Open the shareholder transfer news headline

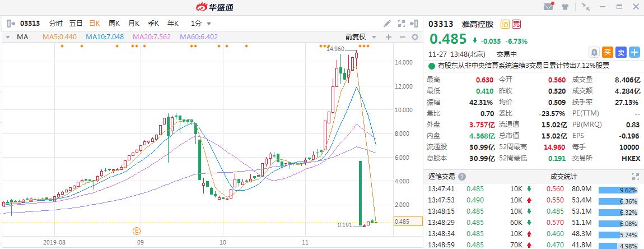point(524,66)
